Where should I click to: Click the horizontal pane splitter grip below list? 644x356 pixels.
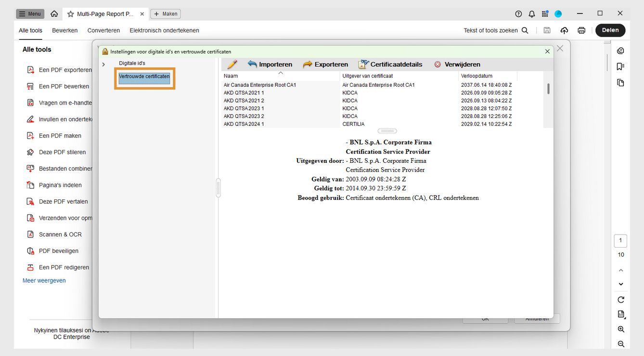click(387, 131)
